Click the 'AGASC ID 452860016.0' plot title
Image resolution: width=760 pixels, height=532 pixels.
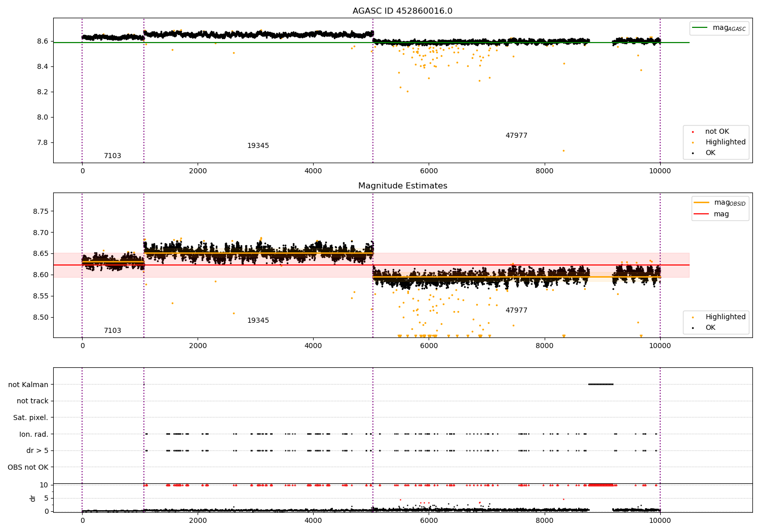pos(402,11)
